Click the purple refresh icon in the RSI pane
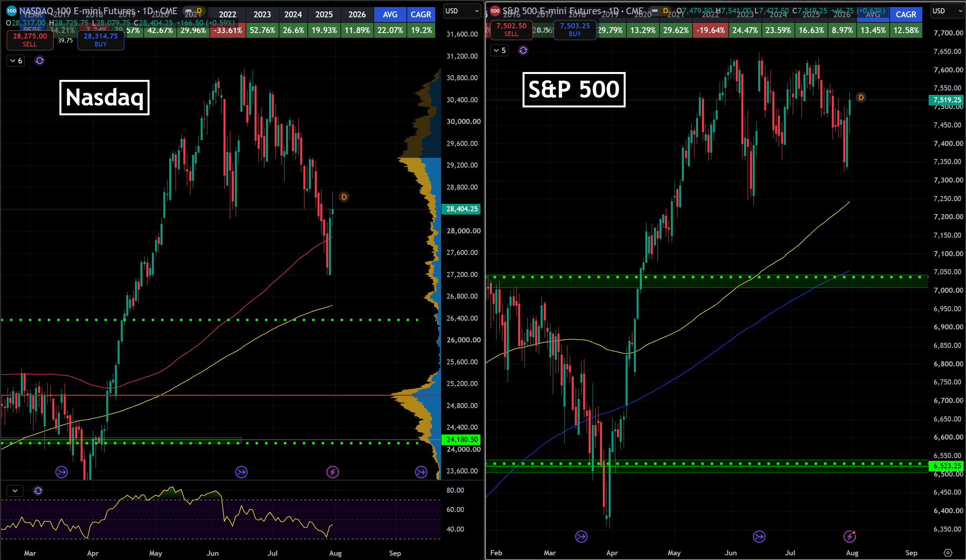The image size is (966, 560). point(38,491)
